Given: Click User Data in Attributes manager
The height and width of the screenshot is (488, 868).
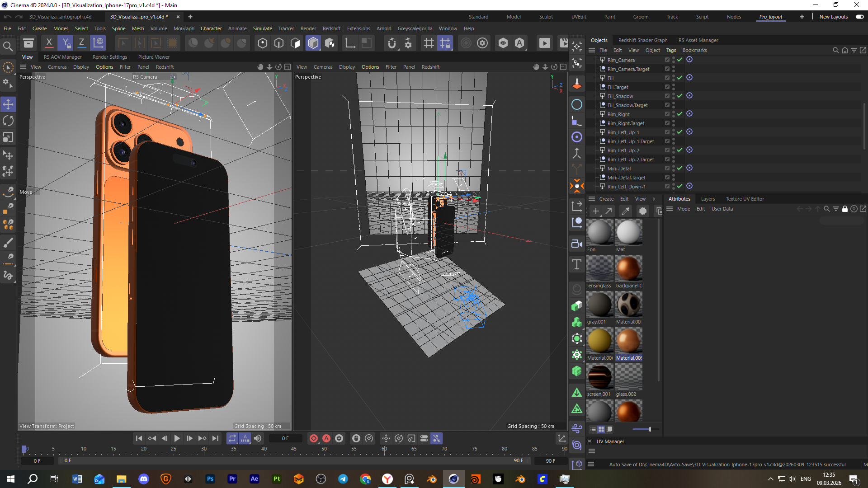Looking at the screenshot, I should 722,209.
